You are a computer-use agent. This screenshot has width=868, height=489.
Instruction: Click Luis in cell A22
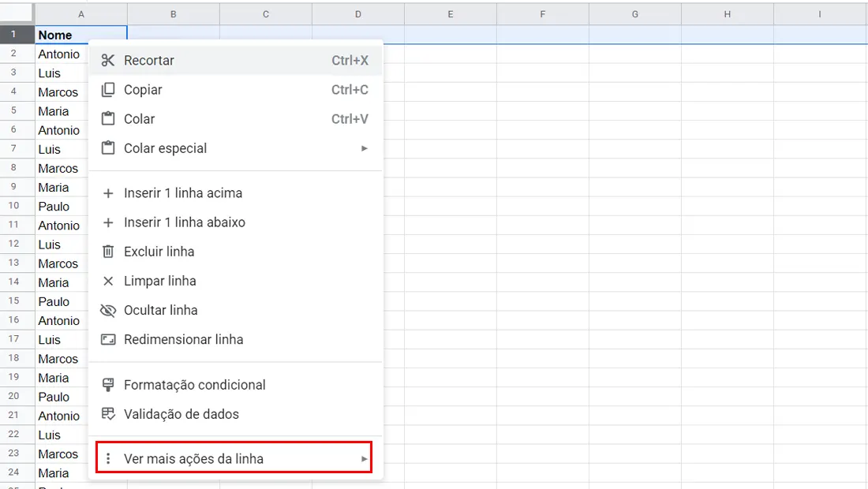click(x=49, y=435)
